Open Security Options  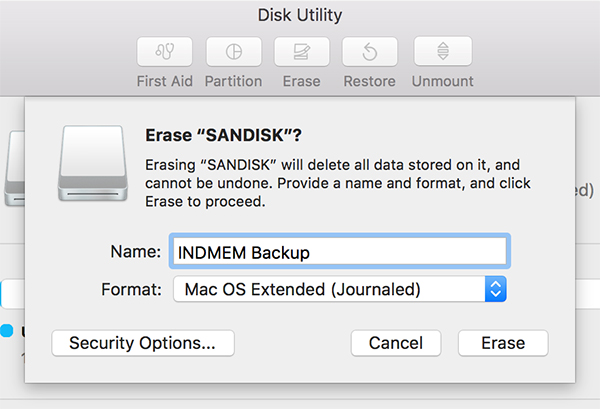click(x=142, y=343)
